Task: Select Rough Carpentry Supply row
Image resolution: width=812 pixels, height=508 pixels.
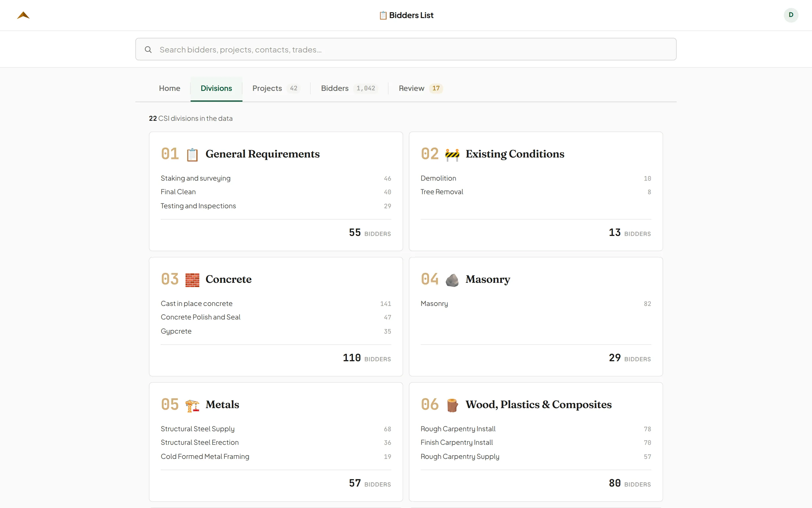Action: point(536,457)
